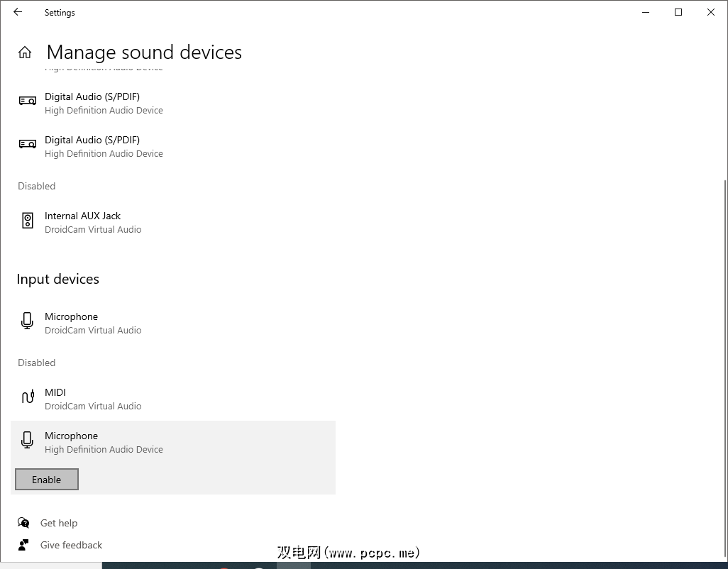
Task: Click the Get help chat icon
Action: click(24, 523)
